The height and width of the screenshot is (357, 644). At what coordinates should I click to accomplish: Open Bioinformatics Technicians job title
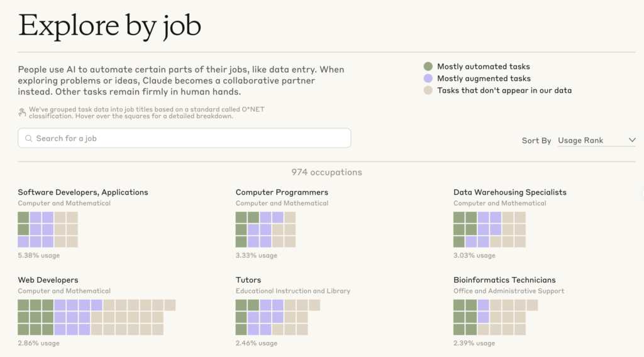(504, 280)
